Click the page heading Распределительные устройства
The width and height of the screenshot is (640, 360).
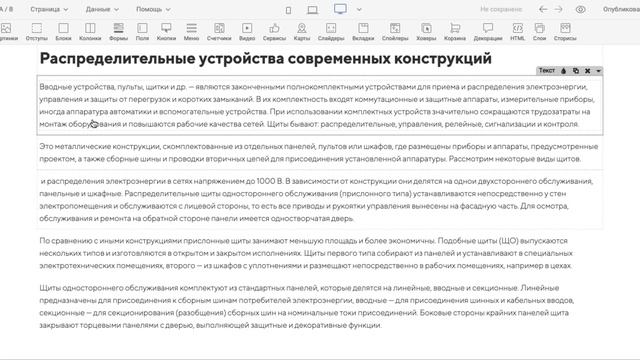265,58
